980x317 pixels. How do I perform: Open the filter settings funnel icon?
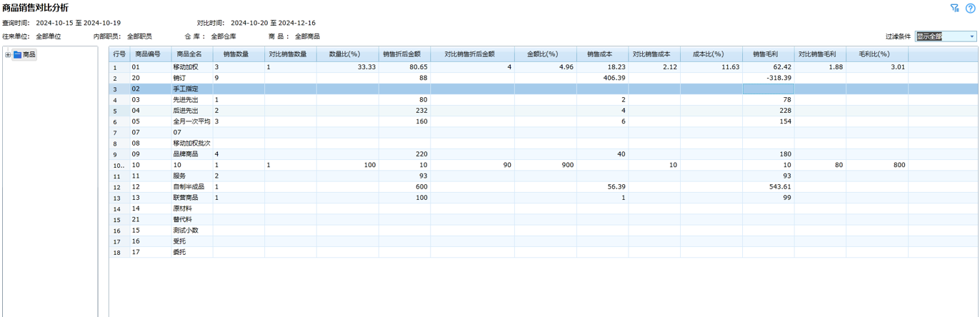pos(954,9)
